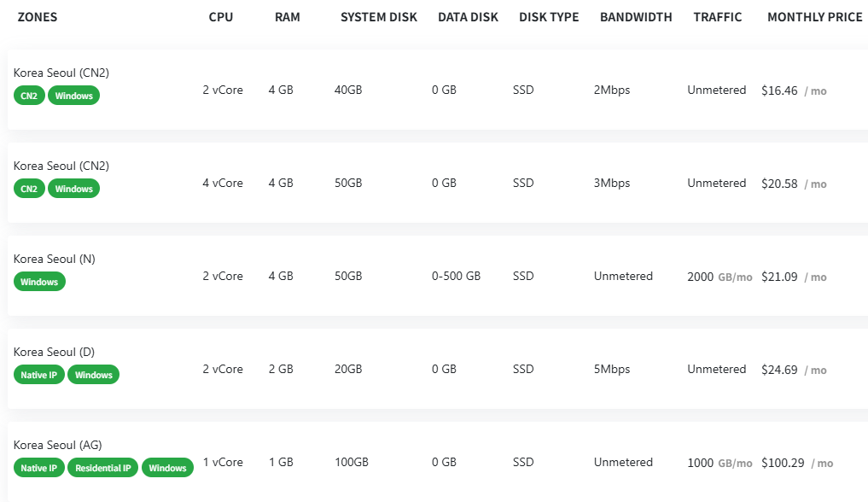
Task: Click the BANDWIDTH column header
Action: tap(636, 17)
